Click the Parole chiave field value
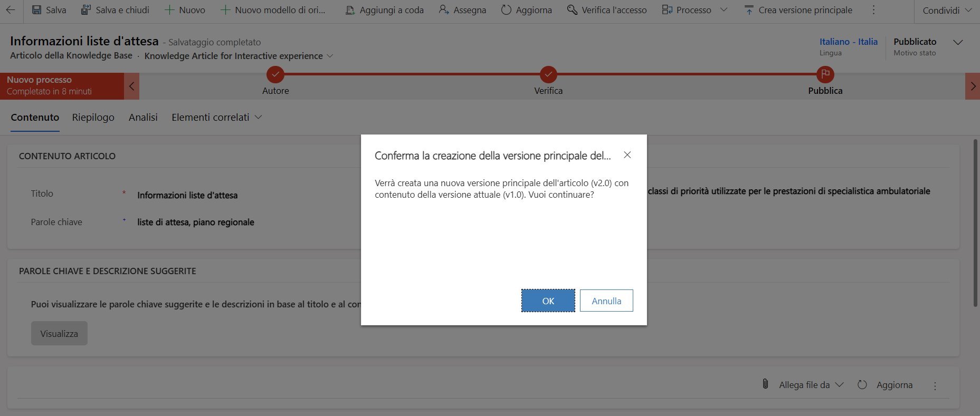This screenshot has width=980, height=416. click(196, 222)
